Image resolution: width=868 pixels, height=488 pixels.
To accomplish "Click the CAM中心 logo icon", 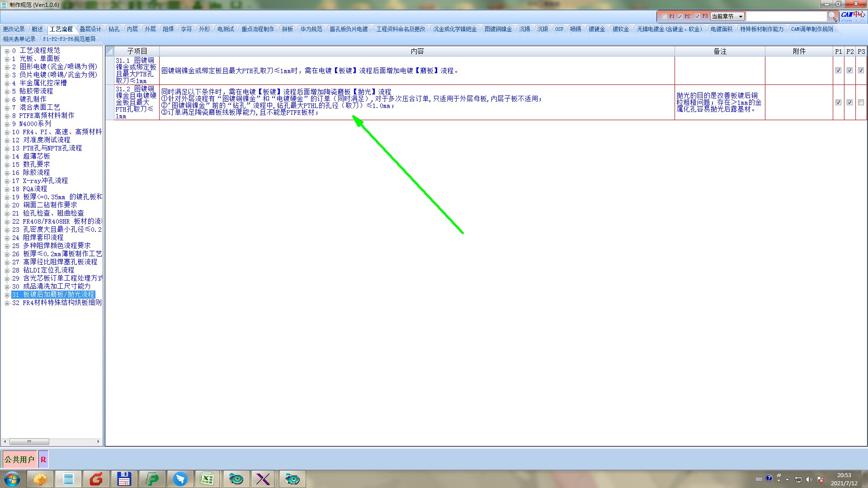I will pos(853,15).
